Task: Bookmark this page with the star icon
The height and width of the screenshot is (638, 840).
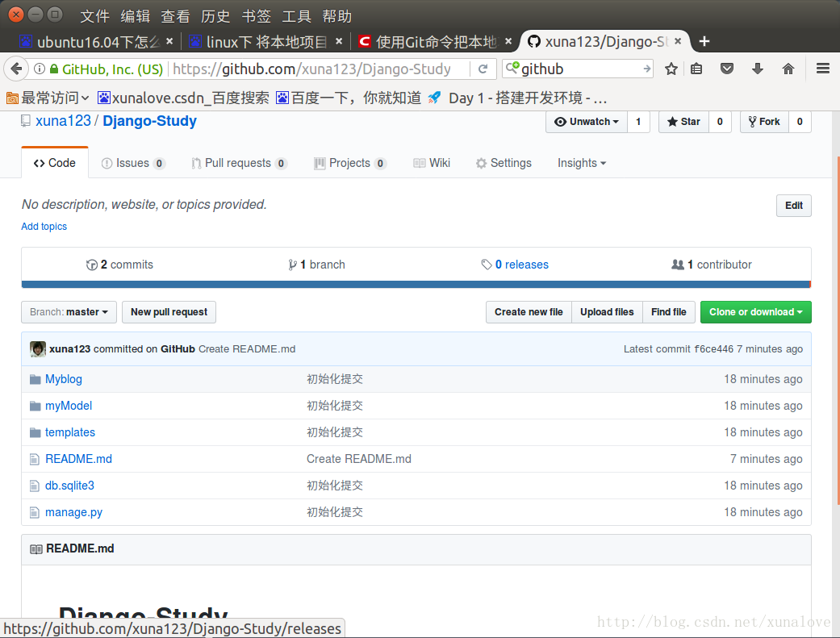Action: pos(671,69)
